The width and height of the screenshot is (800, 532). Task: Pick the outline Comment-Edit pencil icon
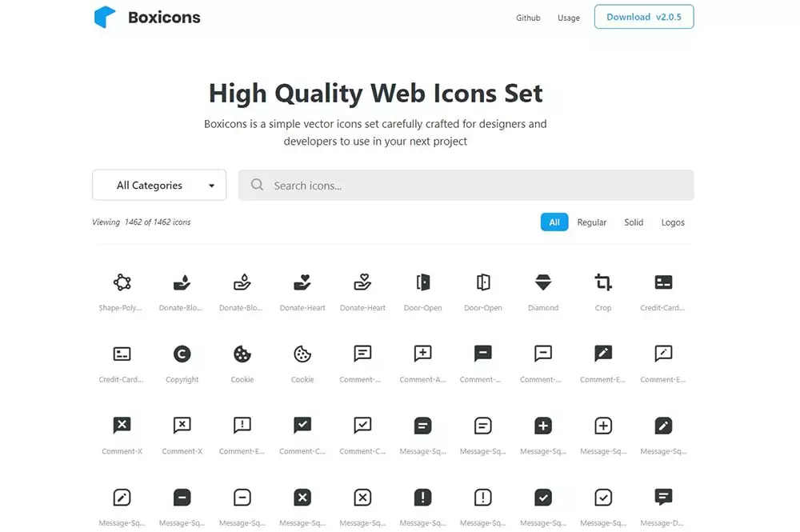point(663,354)
